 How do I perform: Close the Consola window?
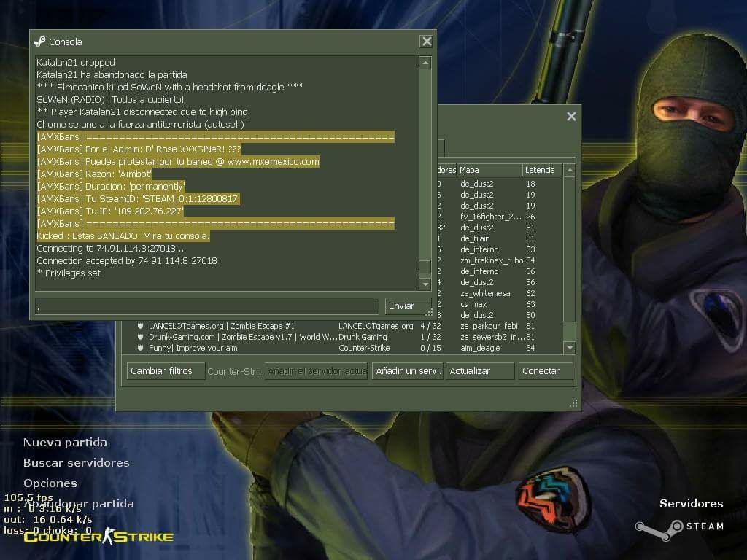point(426,42)
